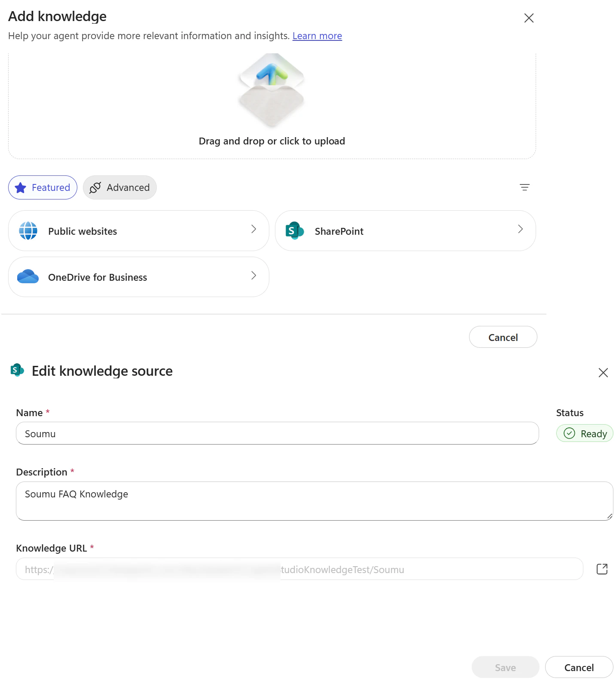Choose the Public websites source
The height and width of the screenshot is (687, 616).
coord(139,231)
